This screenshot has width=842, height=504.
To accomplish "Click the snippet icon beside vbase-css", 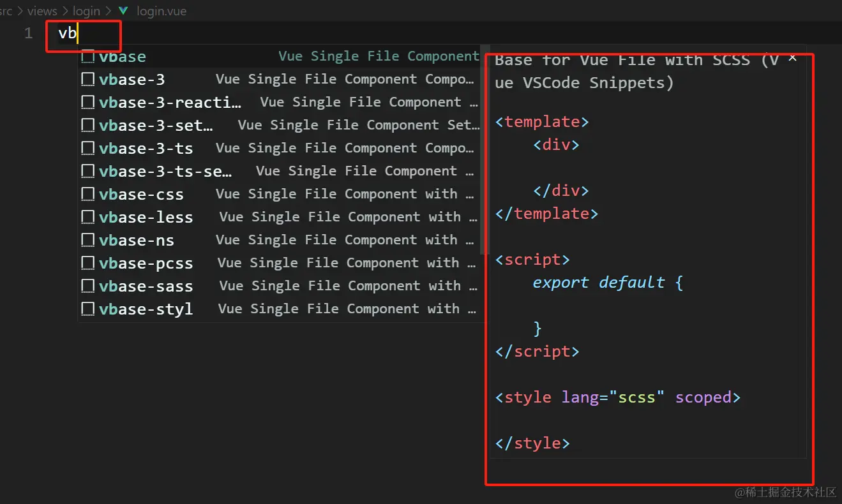I will (88, 194).
